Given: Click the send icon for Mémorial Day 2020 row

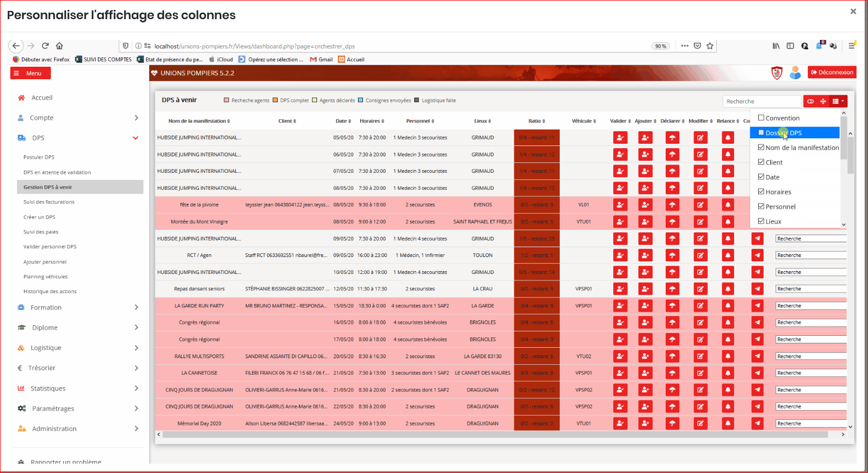Looking at the screenshot, I should 757,424.
